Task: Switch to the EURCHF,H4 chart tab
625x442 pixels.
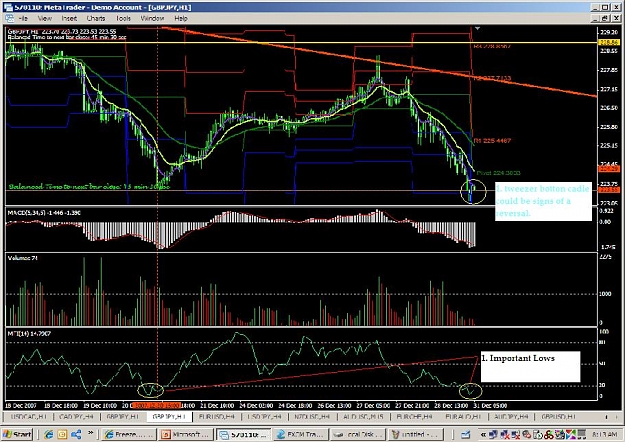Action: click(414, 416)
